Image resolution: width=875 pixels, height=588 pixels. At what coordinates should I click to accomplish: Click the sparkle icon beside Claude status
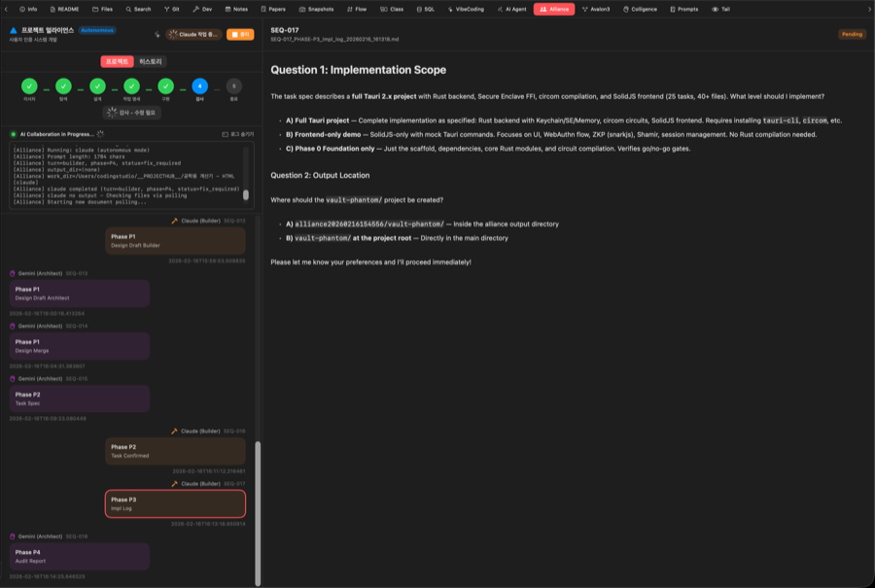click(157, 34)
